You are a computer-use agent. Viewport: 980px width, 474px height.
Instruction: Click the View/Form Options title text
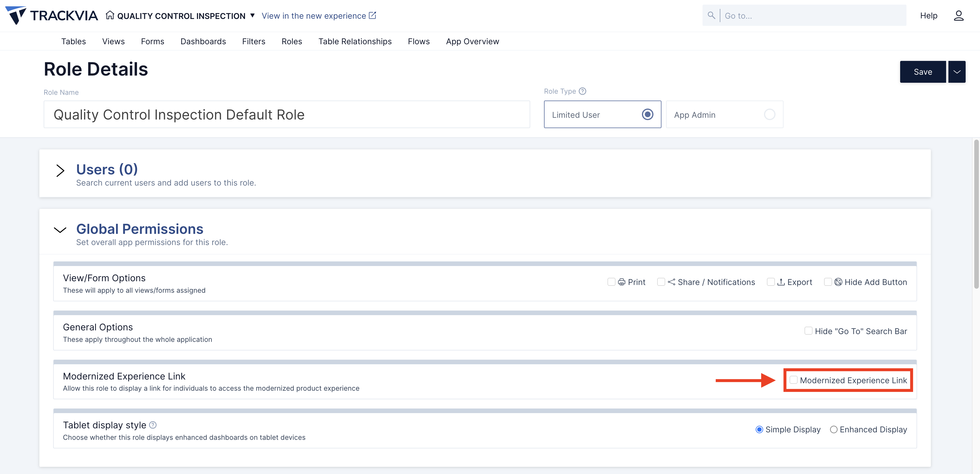104,278
